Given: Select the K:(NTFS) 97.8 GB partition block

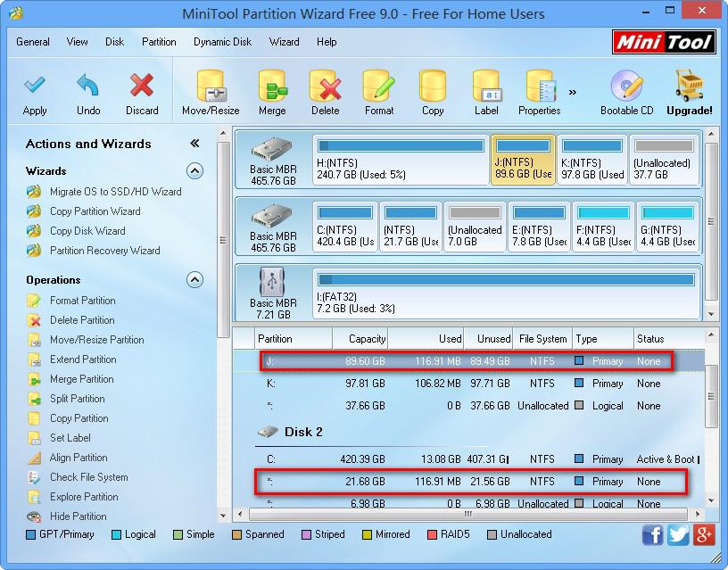Looking at the screenshot, I should (x=592, y=160).
